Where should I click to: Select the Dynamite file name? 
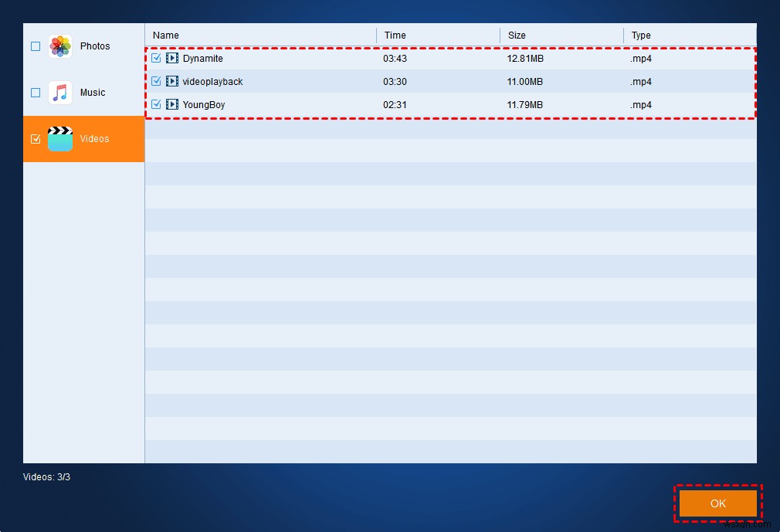[202, 59]
